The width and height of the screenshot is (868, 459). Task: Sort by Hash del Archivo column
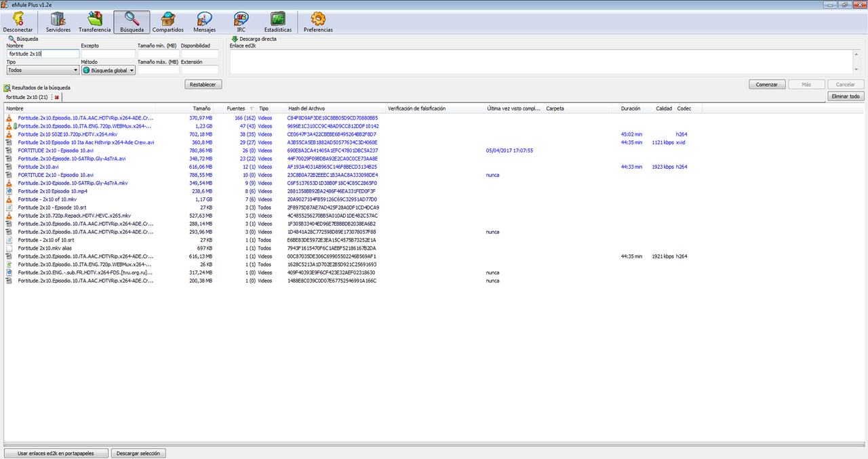click(x=336, y=108)
